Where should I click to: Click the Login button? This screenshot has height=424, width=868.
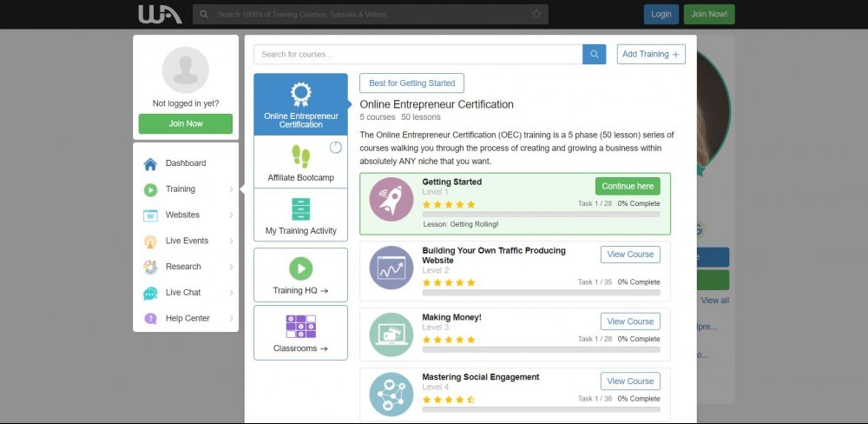coord(661,15)
